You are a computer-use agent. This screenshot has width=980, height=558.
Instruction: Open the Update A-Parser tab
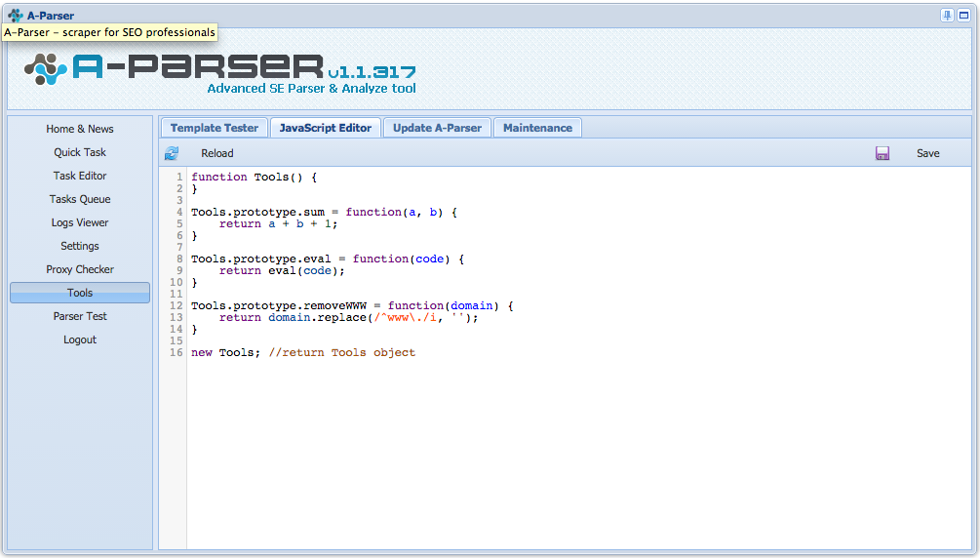(437, 128)
